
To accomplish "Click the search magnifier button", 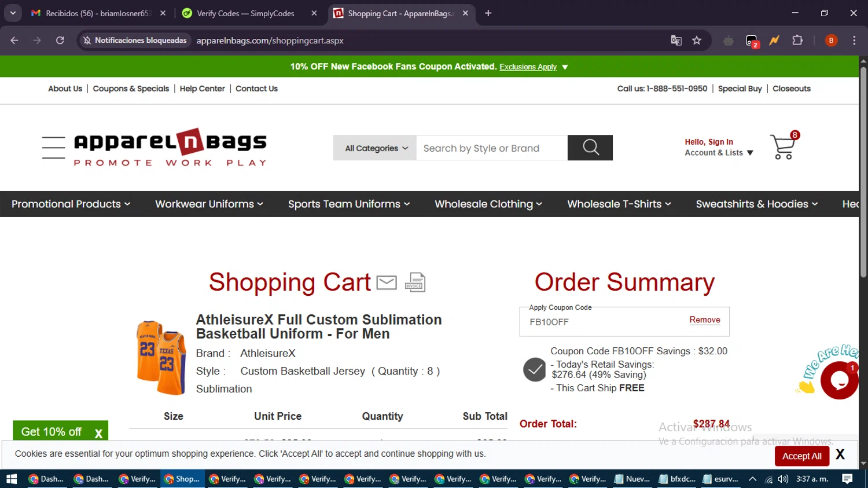I will point(590,148).
